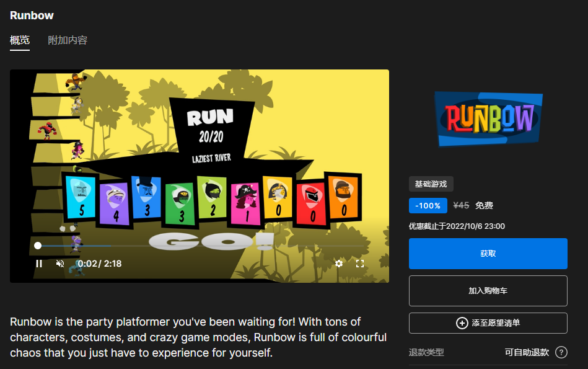The height and width of the screenshot is (369, 588).
Task: Click 添至愿望清单 wishlist button
Action: (488, 323)
